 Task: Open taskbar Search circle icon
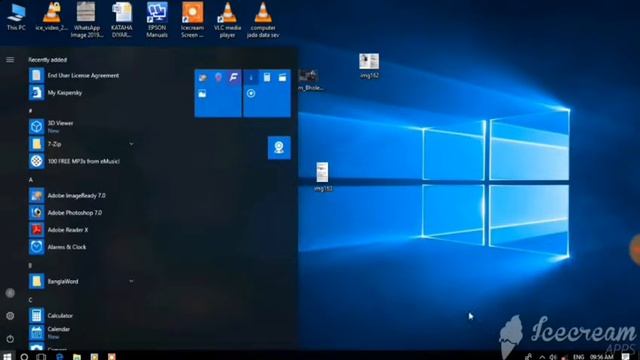tap(24, 356)
